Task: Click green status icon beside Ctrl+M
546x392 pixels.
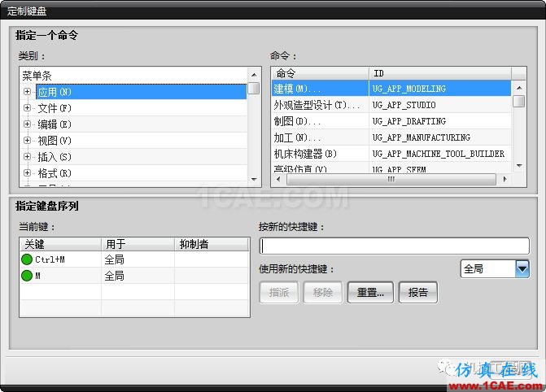Action: tap(27, 259)
